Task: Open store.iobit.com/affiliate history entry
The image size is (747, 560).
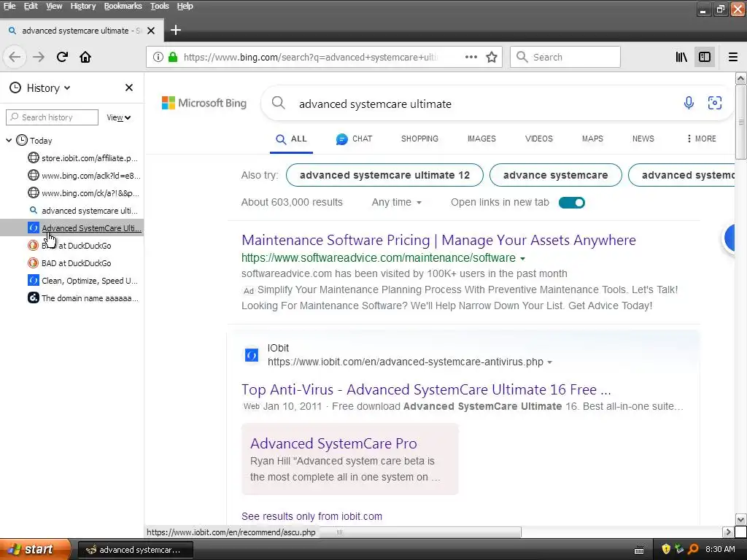Action: tap(83, 158)
